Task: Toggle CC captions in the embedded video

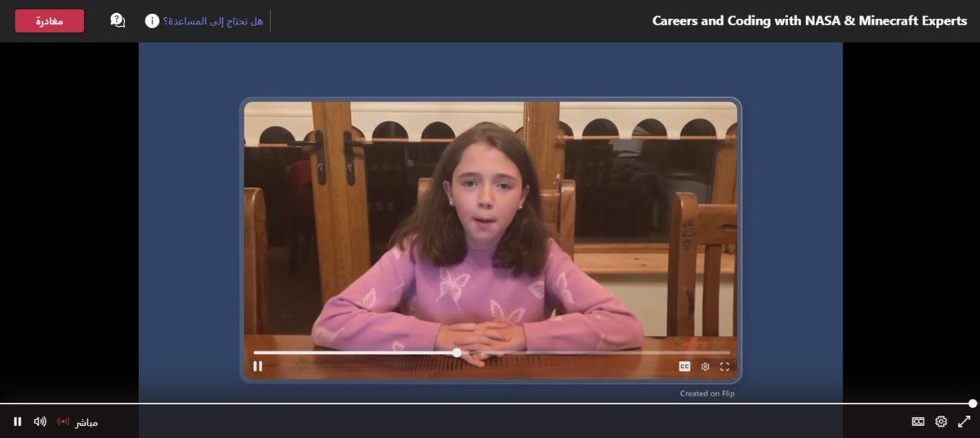Action: point(684,367)
